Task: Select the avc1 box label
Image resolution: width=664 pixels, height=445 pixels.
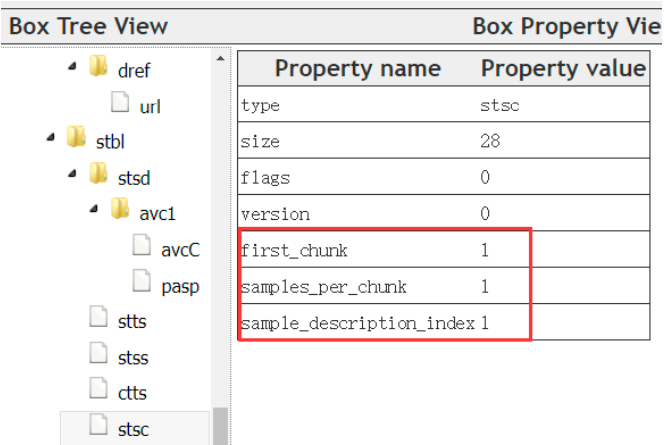Action: pos(157,214)
